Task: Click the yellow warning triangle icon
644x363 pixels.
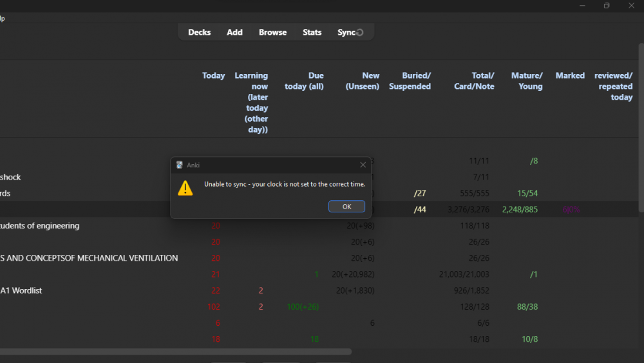Action: (x=185, y=187)
